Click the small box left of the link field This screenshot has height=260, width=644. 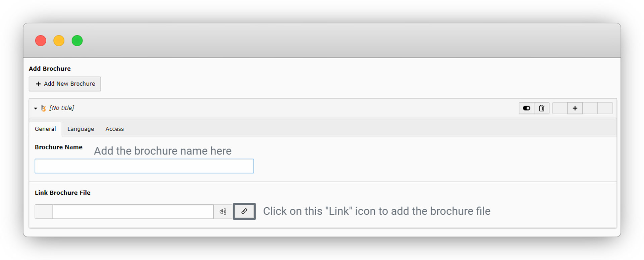(44, 212)
